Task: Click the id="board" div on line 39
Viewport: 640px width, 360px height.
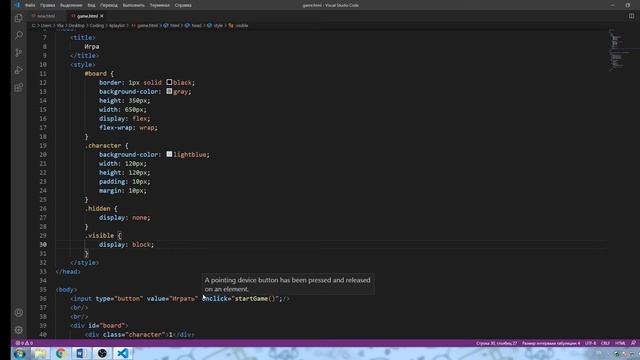Action: click(x=99, y=326)
